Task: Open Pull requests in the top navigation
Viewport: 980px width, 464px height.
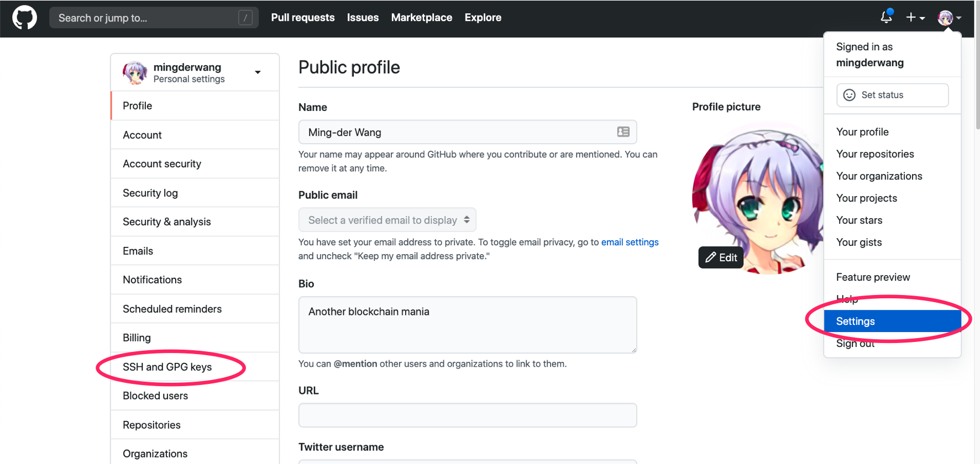Action: [302, 18]
